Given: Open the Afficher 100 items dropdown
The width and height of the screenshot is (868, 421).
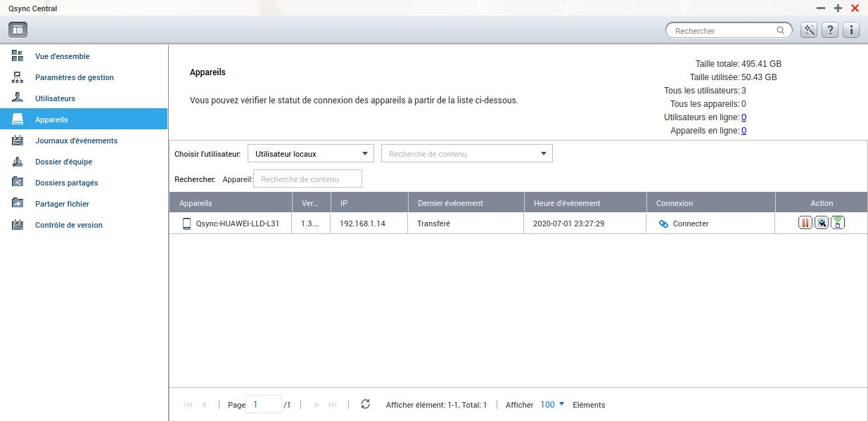Looking at the screenshot, I should pyautogui.click(x=552, y=405).
